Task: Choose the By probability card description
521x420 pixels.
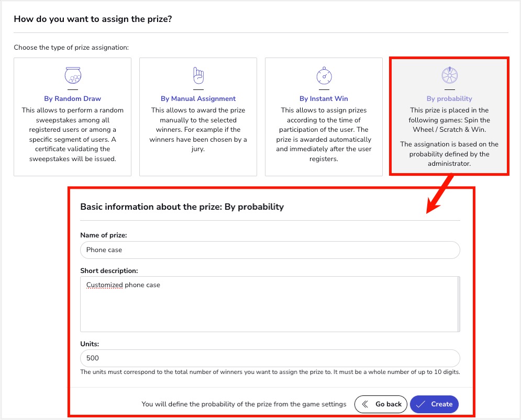Action: click(449, 137)
